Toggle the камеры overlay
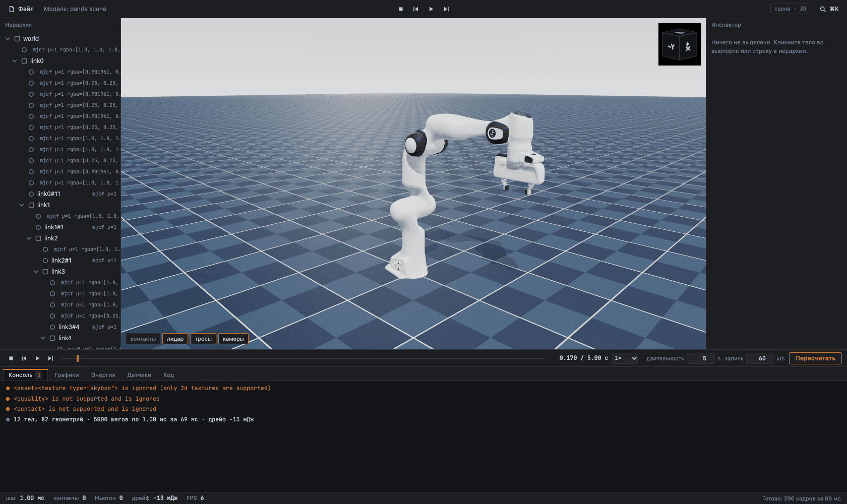This screenshot has width=847, height=504. (233, 339)
